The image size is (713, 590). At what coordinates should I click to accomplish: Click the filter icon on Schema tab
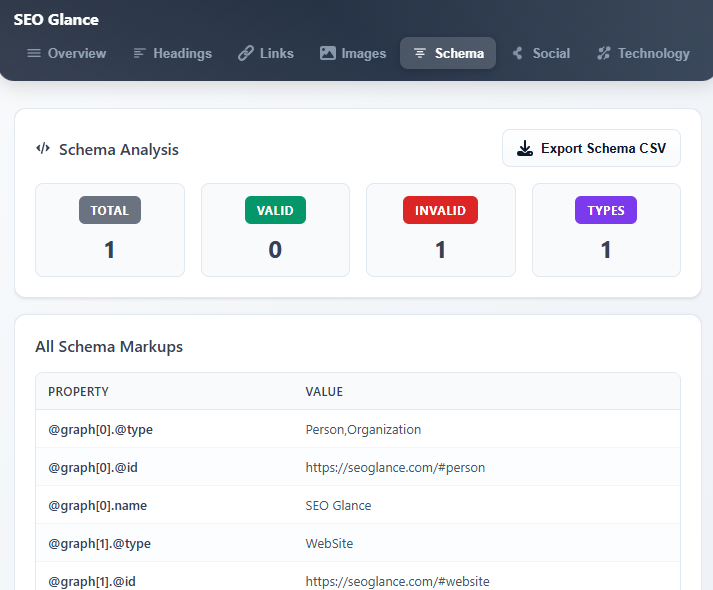click(420, 53)
